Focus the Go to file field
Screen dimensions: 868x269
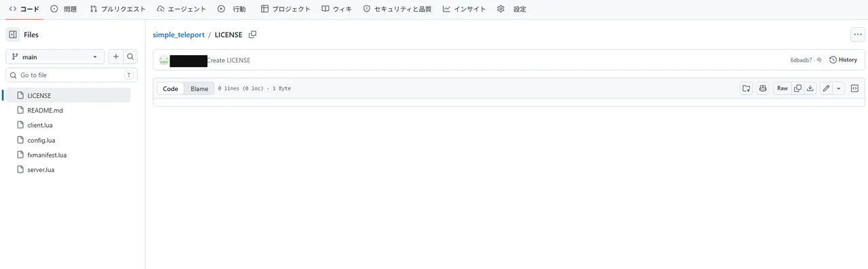(72, 75)
